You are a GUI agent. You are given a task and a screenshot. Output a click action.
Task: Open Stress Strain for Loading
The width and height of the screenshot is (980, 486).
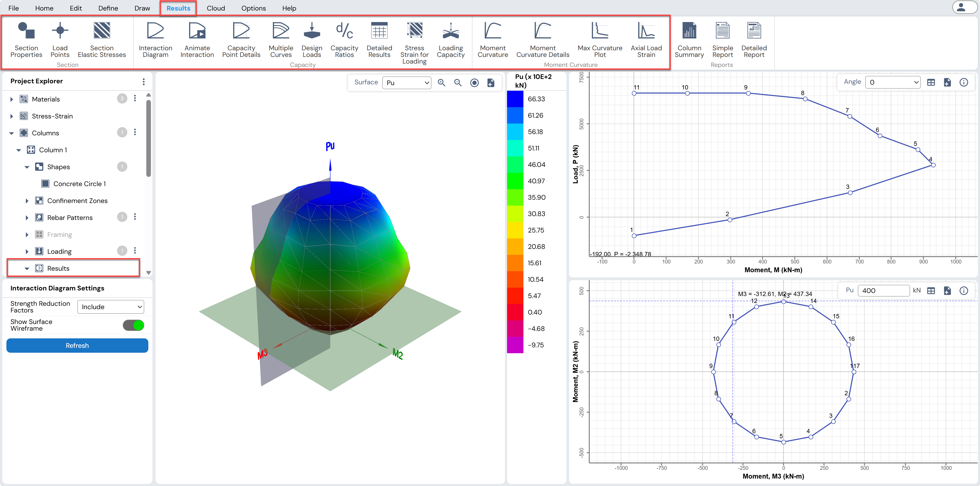(414, 43)
